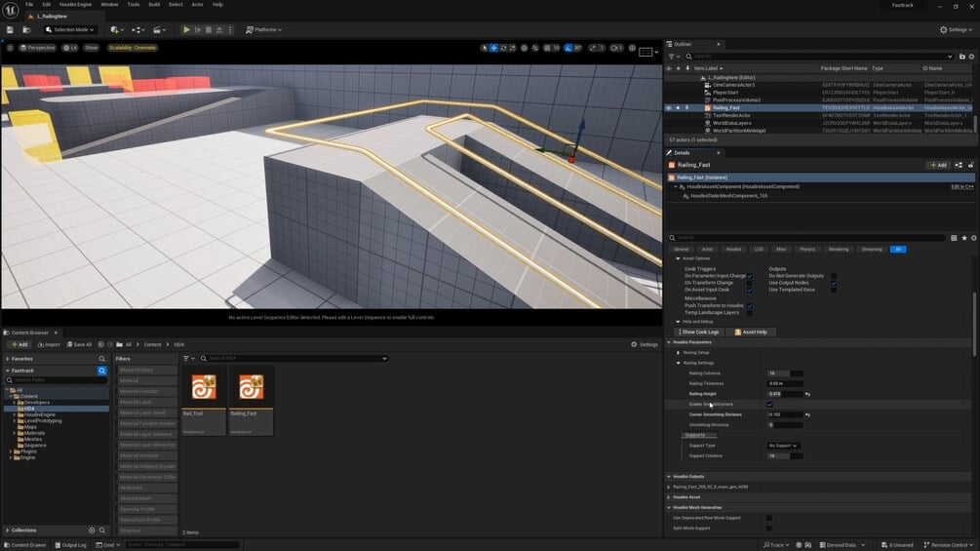The width and height of the screenshot is (980, 551).
Task: Switch to the Rendering filter tab
Action: pos(839,249)
